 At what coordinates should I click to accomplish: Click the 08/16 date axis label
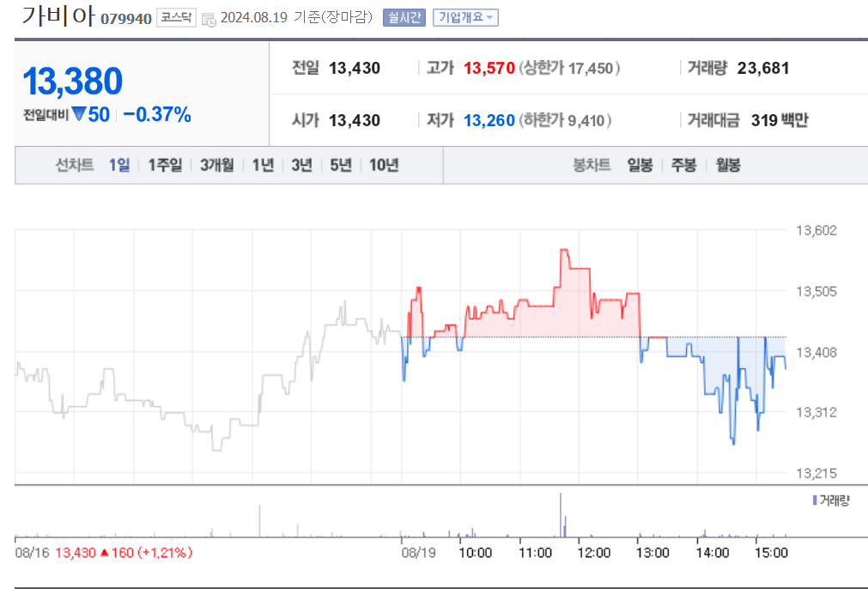click(x=32, y=552)
